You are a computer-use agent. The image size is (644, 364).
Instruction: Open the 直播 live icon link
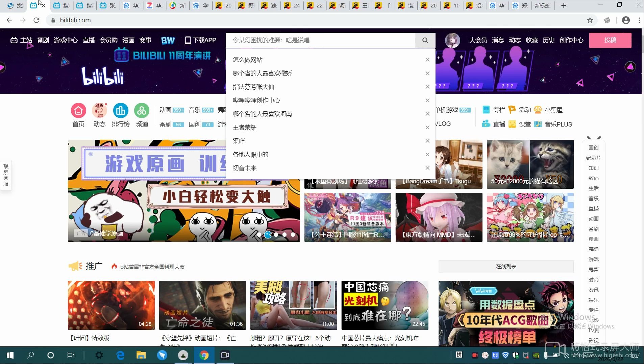(x=494, y=124)
